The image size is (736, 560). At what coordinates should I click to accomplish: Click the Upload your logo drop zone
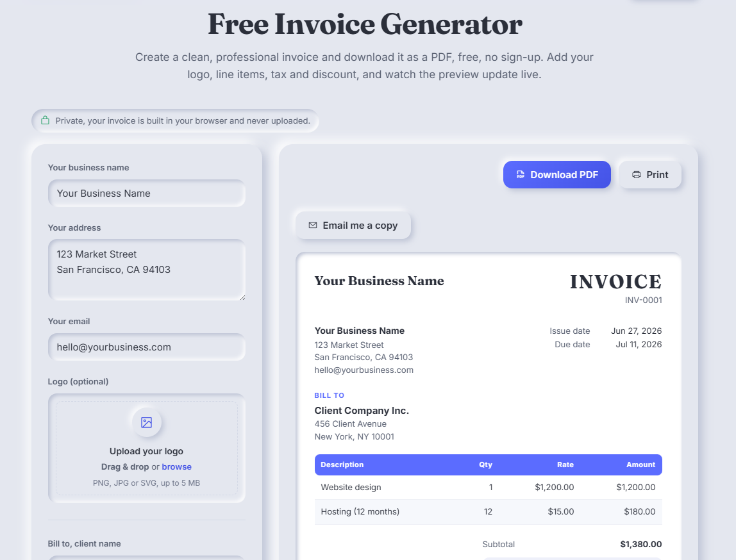(146, 448)
